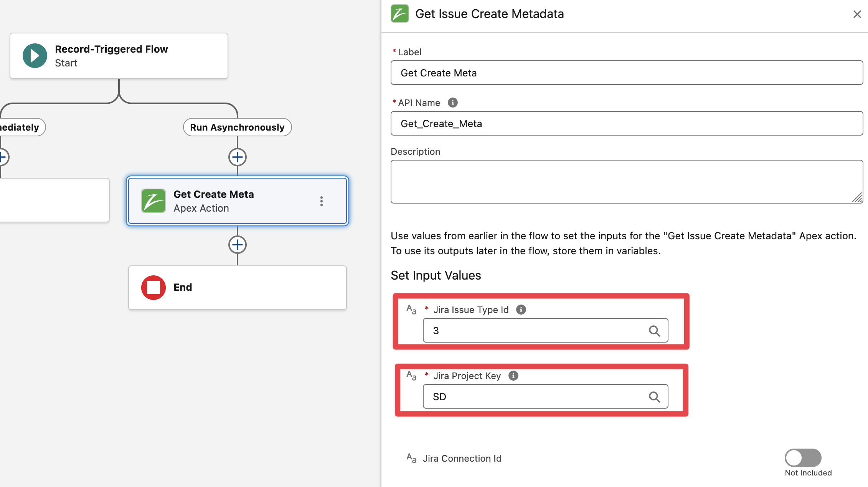
Task: Grab the Description resize handle
Action: (x=858, y=198)
